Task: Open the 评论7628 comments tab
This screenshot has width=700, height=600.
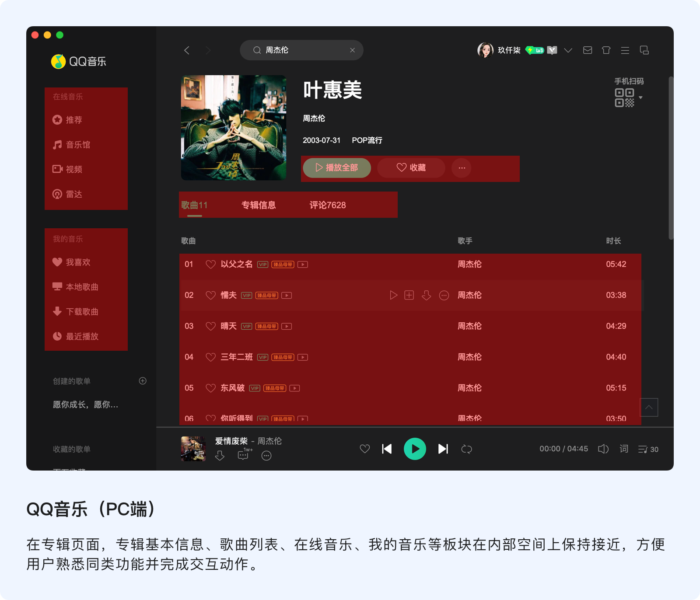Action: (x=327, y=205)
